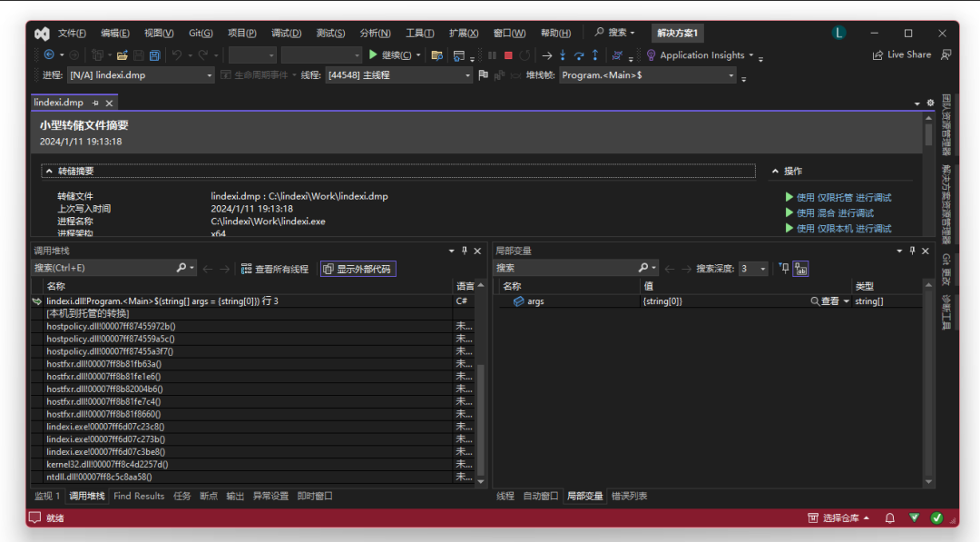Image resolution: width=980 pixels, height=542 pixels.
Task: Open the Git menu
Action: [201, 33]
